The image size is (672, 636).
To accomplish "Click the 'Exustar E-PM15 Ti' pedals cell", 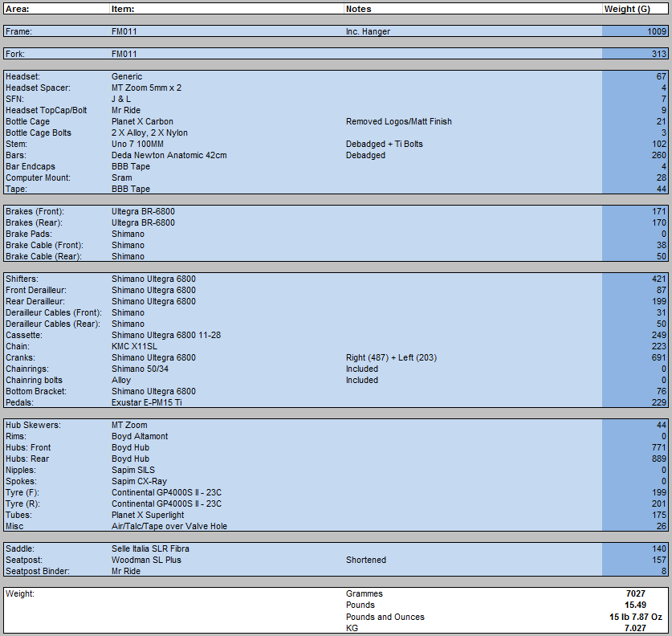I will (149, 402).
